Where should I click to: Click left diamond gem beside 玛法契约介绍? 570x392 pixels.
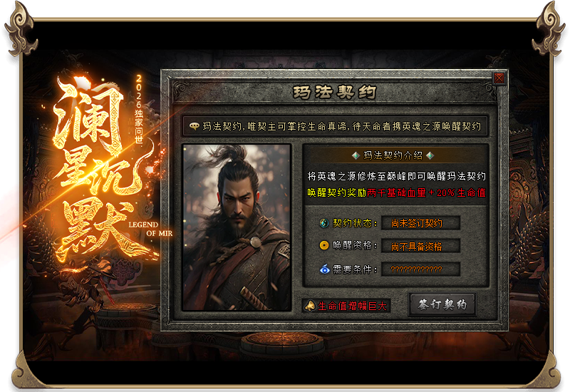pyautogui.click(x=356, y=155)
